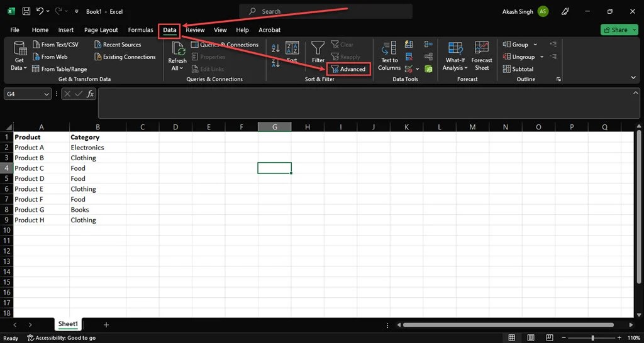Open the Ungroup dropdown arrow
Image resolution: width=644 pixels, height=343 pixels.
tap(541, 57)
